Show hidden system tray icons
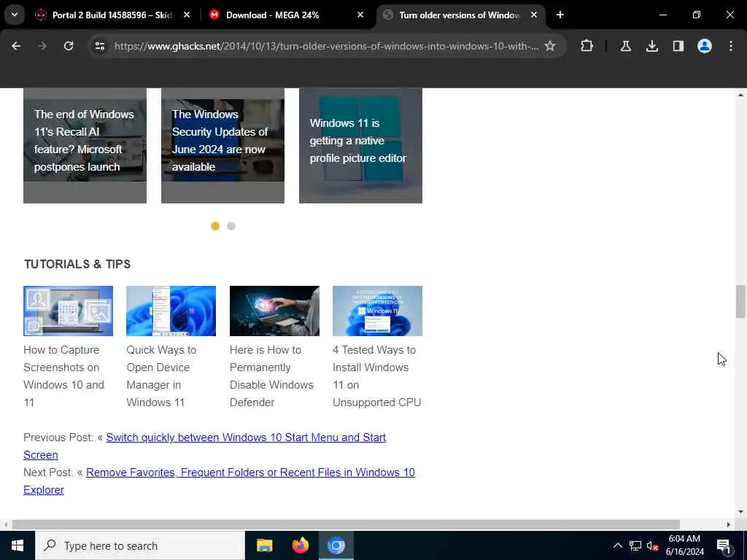747x560 pixels. (x=617, y=545)
